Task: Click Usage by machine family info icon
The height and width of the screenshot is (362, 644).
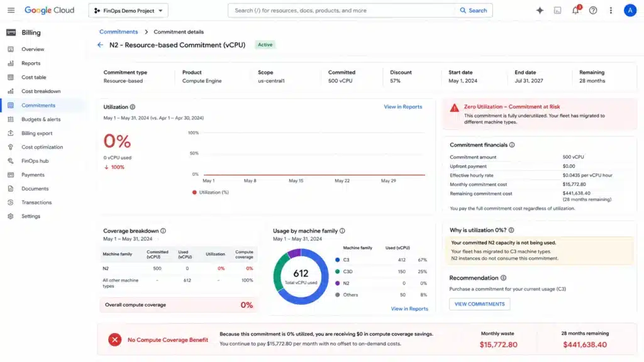Action: [342, 231]
